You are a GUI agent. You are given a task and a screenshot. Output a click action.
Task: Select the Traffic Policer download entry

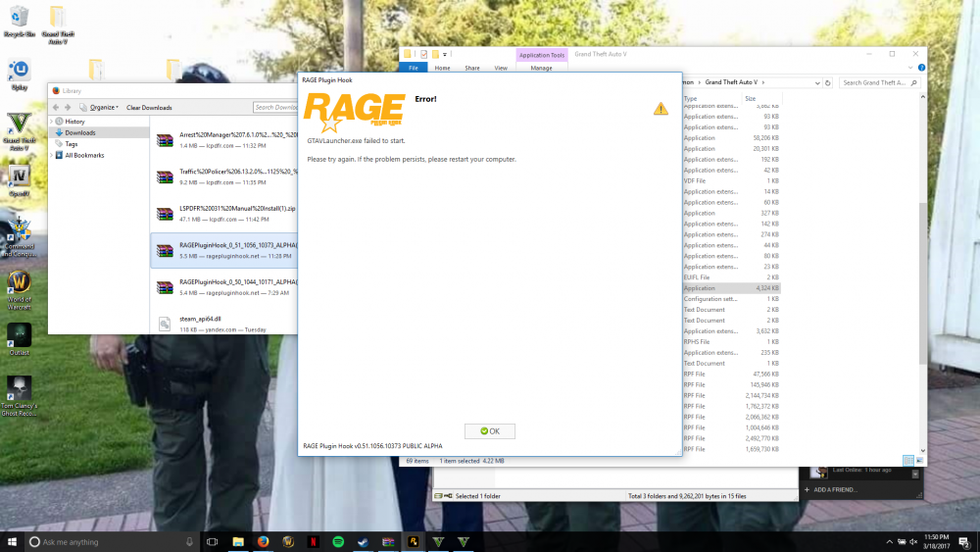click(x=223, y=176)
